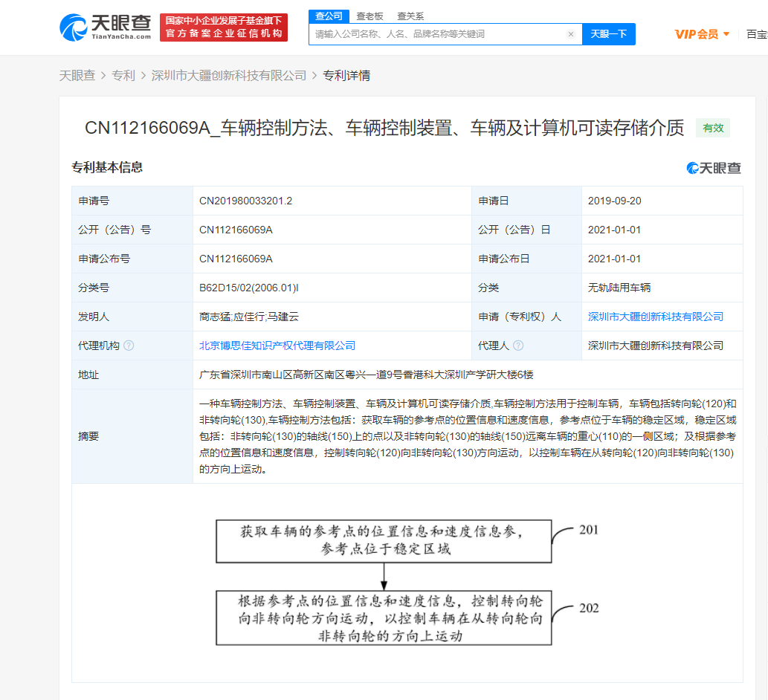The image size is (768, 700).
Task: Click the patent title CN112166069A heading
Action: 384,129
